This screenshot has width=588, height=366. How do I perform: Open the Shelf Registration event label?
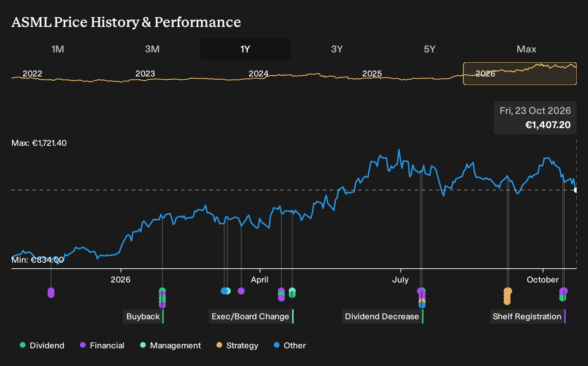tap(527, 316)
